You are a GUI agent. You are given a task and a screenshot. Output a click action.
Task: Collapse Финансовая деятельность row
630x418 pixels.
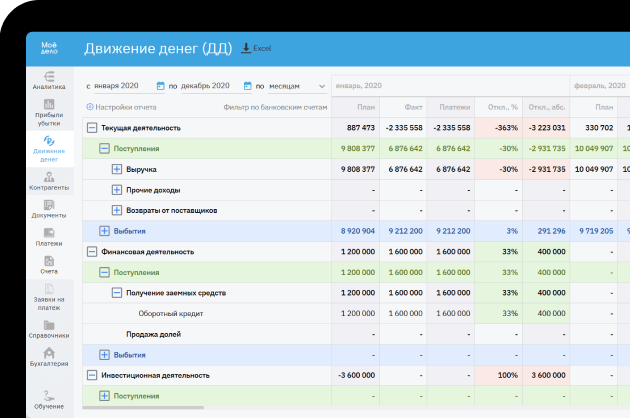(x=92, y=252)
